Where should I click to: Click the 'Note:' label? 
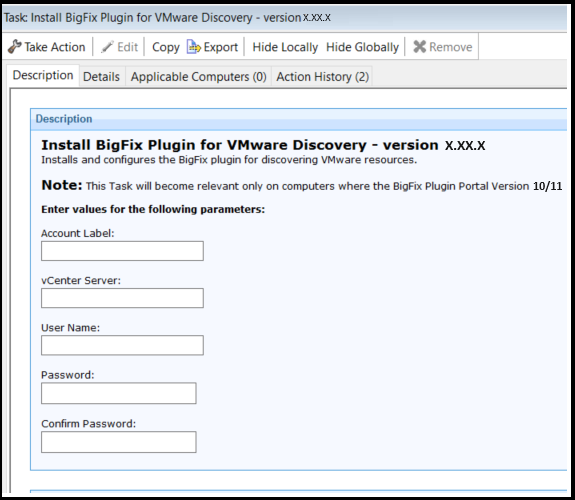click(62, 185)
